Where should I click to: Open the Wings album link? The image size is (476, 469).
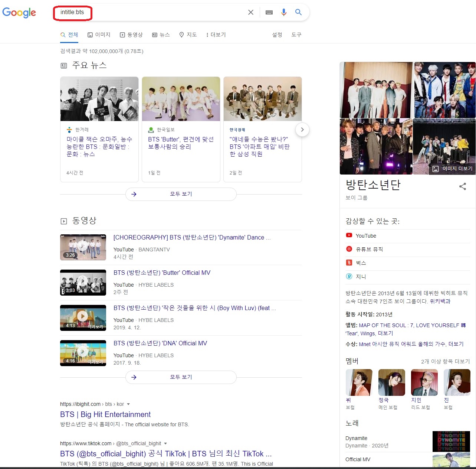[x=367, y=333]
